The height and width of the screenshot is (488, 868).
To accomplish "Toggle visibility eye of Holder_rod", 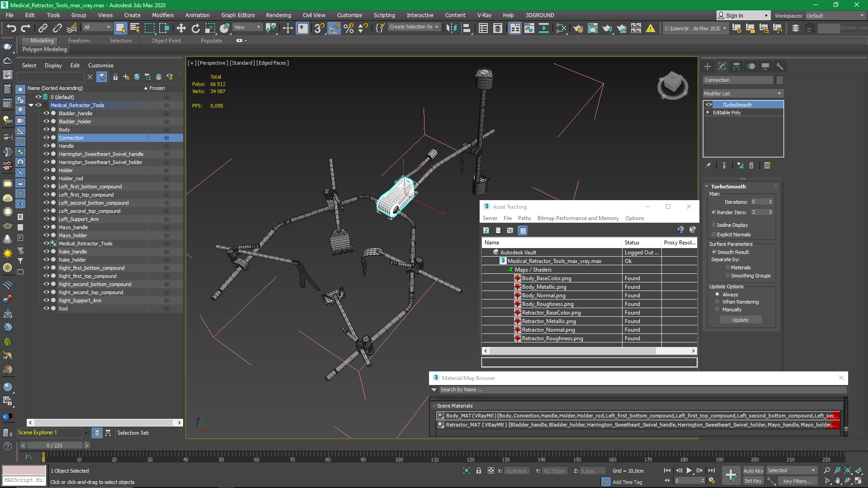I will coord(46,178).
